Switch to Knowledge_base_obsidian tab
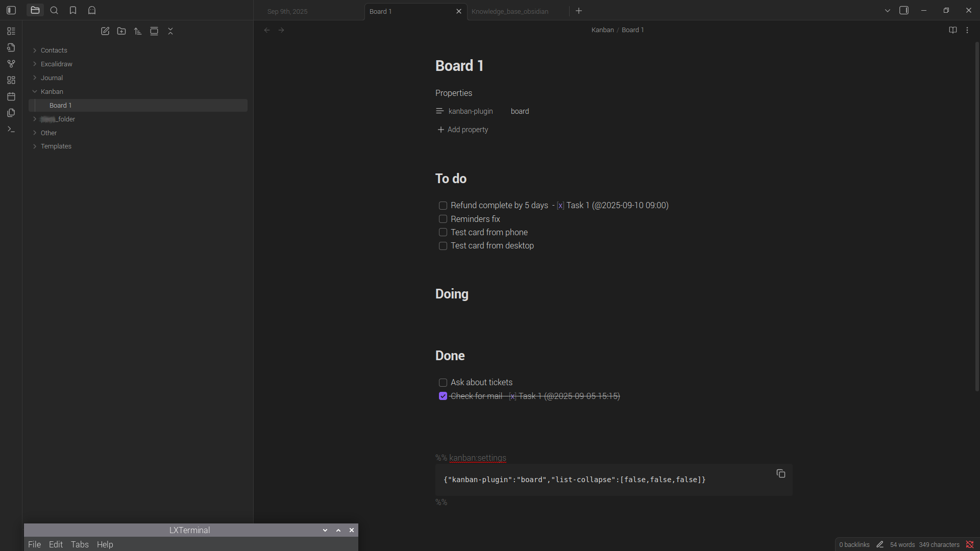 tap(509, 11)
